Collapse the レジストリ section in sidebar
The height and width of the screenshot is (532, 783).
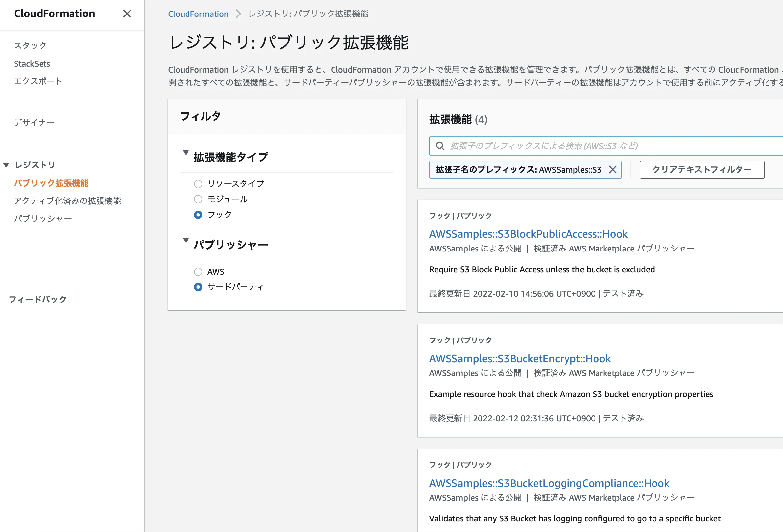(6, 165)
